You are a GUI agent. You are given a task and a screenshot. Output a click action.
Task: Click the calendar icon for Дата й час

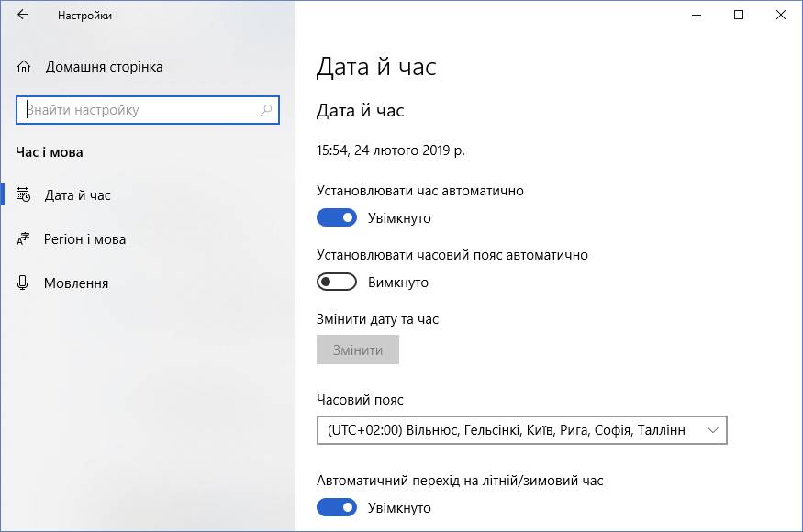tap(24, 195)
